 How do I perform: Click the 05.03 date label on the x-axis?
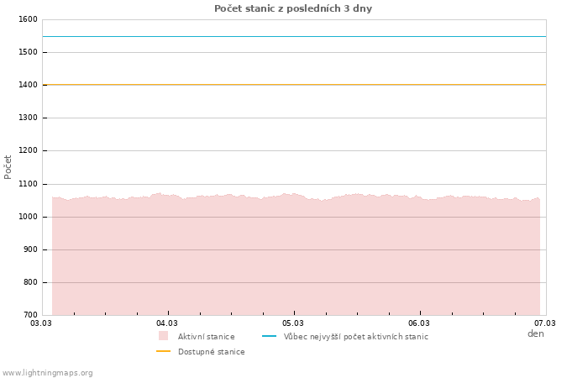[x=293, y=323]
